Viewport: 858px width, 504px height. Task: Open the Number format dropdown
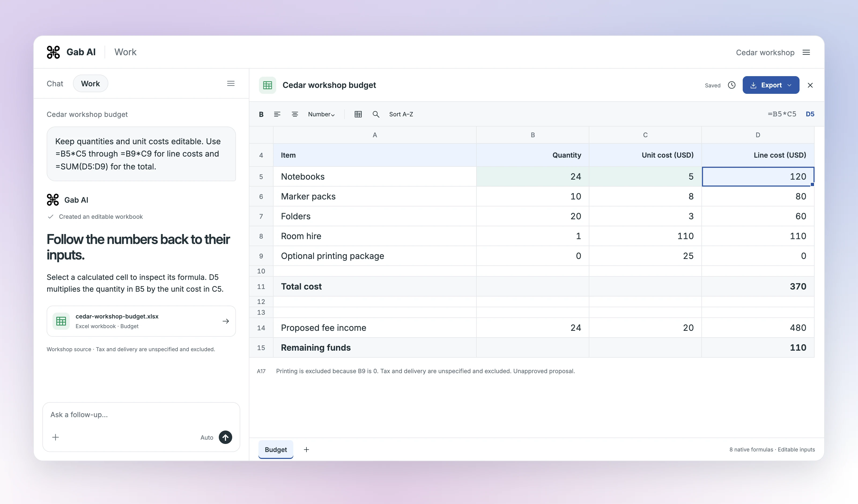coord(321,114)
